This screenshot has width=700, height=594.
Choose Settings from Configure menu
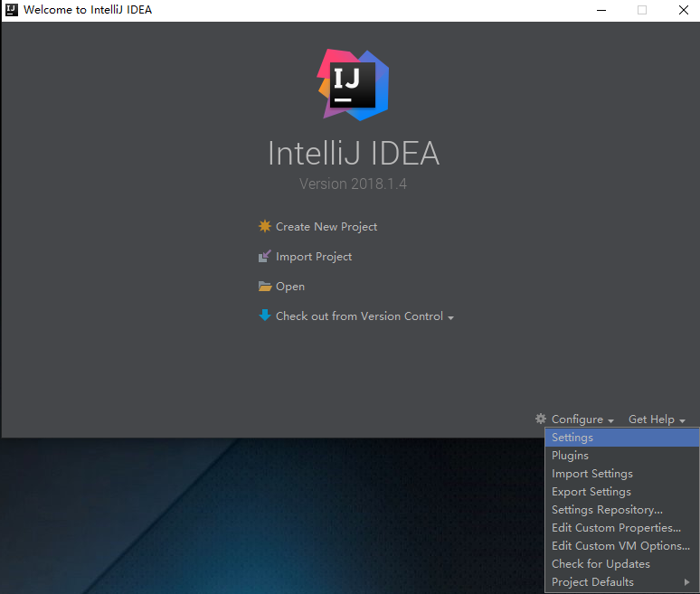coord(622,438)
